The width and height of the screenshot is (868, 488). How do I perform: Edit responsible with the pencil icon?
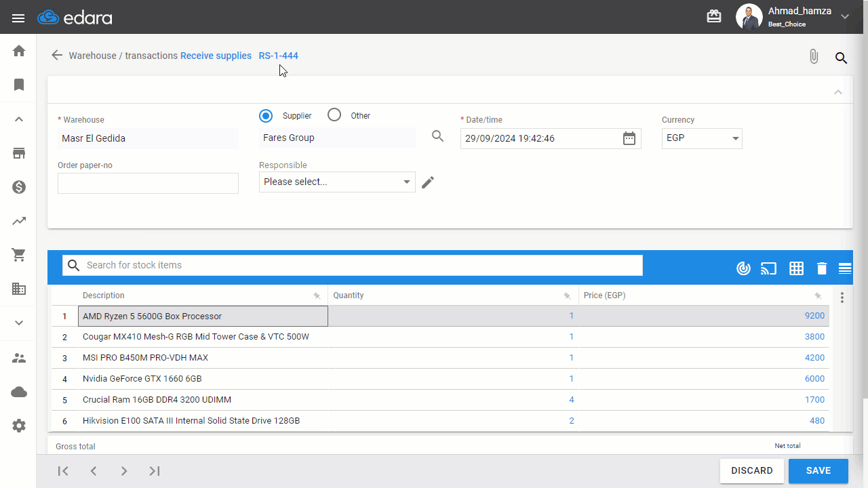pos(428,182)
